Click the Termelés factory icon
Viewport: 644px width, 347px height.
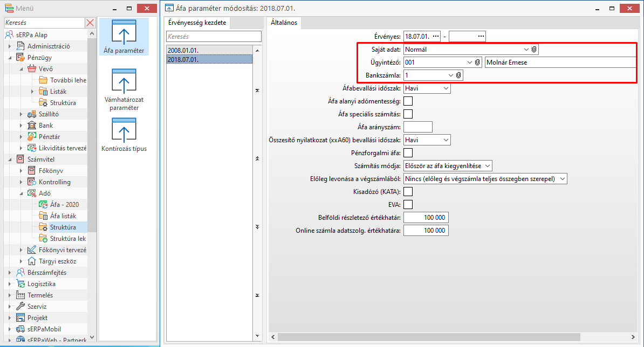pos(20,295)
